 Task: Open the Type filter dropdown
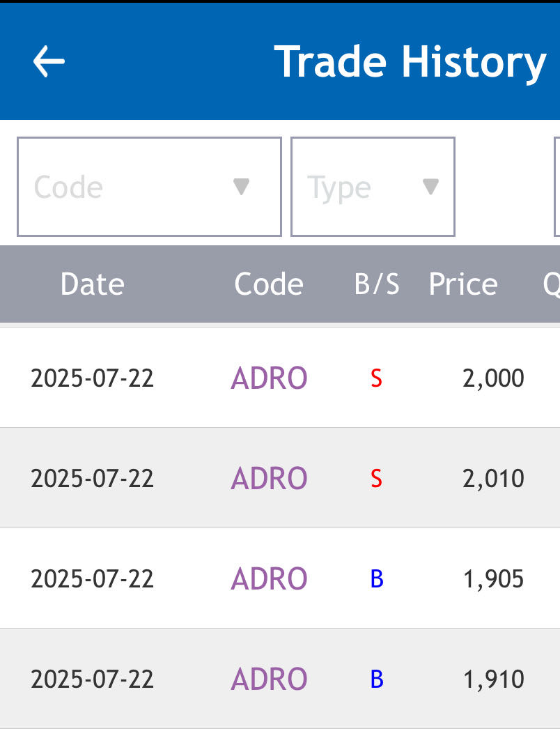[373, 187]
